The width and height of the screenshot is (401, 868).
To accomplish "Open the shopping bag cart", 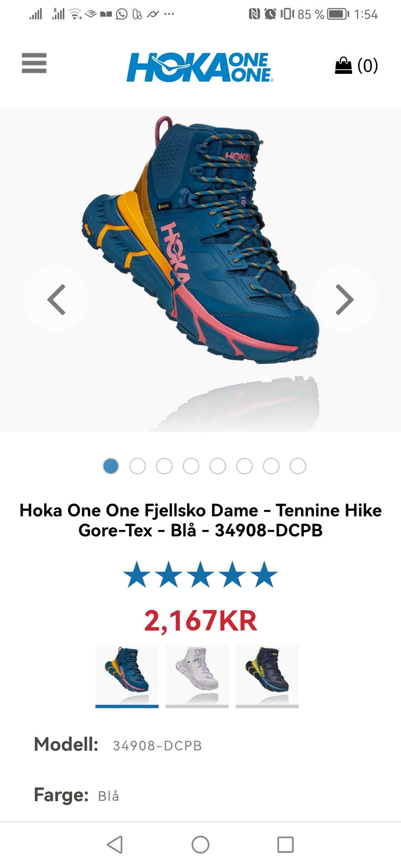I will coord(356,66).
